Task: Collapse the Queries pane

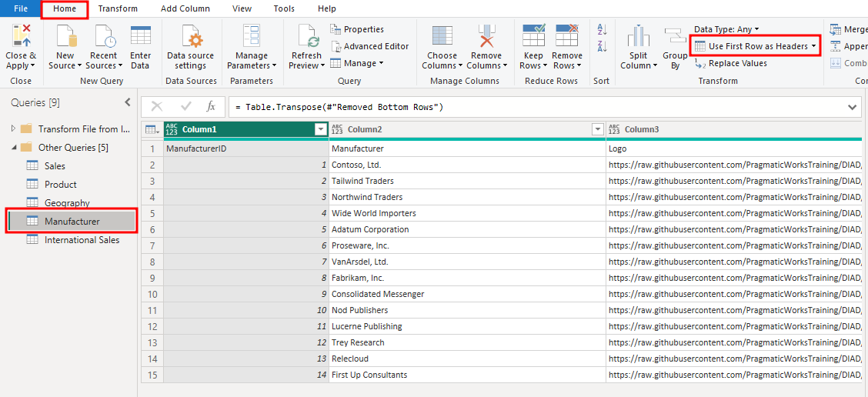Action: [x=127, y=102]
